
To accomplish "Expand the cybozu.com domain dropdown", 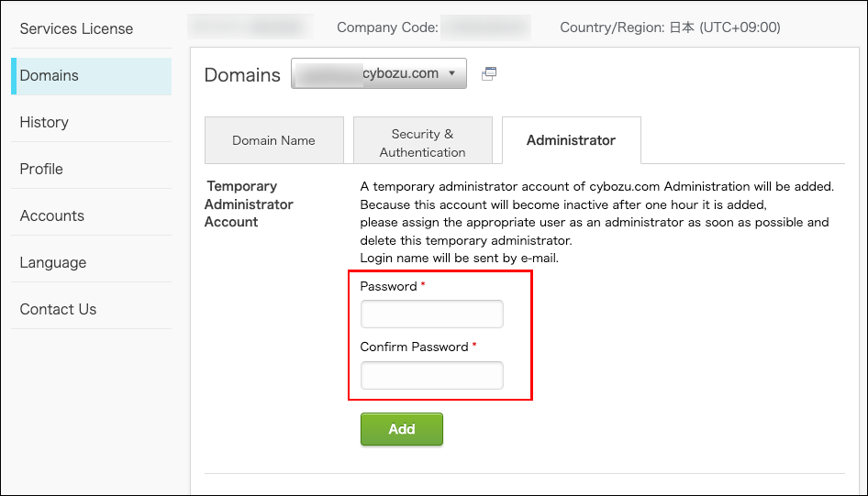I will click(x=378, y=73).
